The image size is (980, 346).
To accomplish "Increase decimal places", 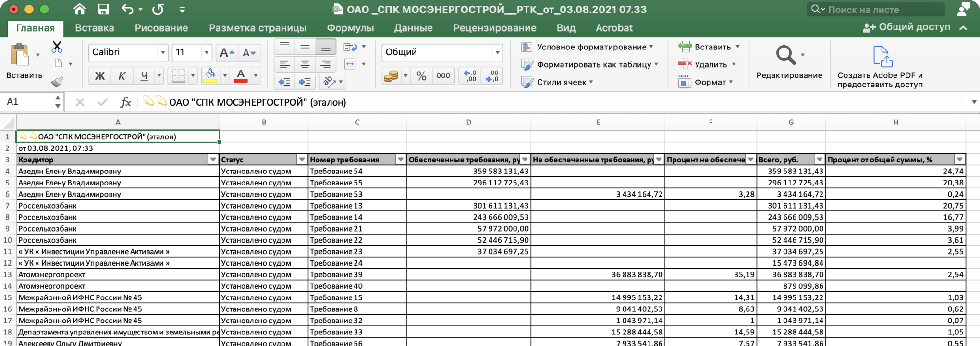I will [x=470, y=75].
